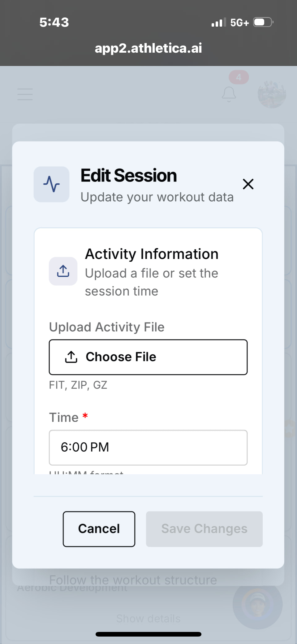Click the Edit Session heading
Viewport: 297px width, 644px height.
click(129, 176)
